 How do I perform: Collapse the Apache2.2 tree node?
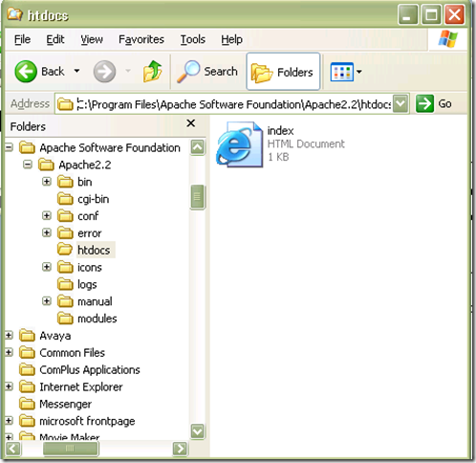pos(28,165)
